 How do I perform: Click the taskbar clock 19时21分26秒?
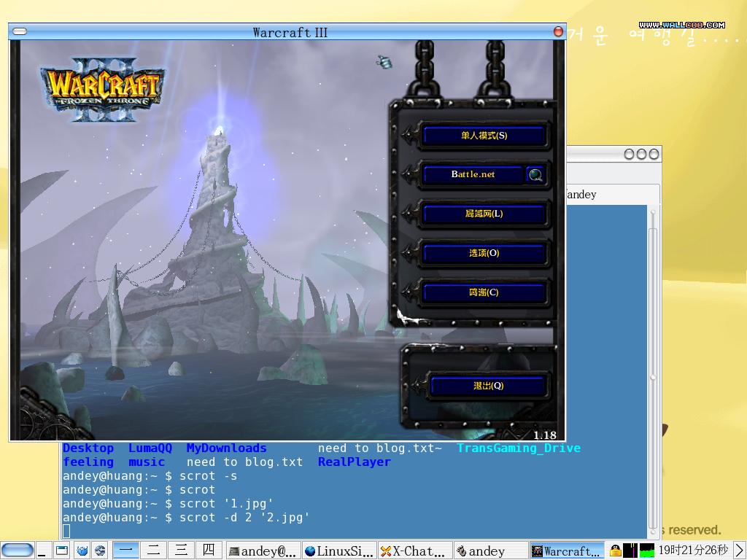point(693,551)
